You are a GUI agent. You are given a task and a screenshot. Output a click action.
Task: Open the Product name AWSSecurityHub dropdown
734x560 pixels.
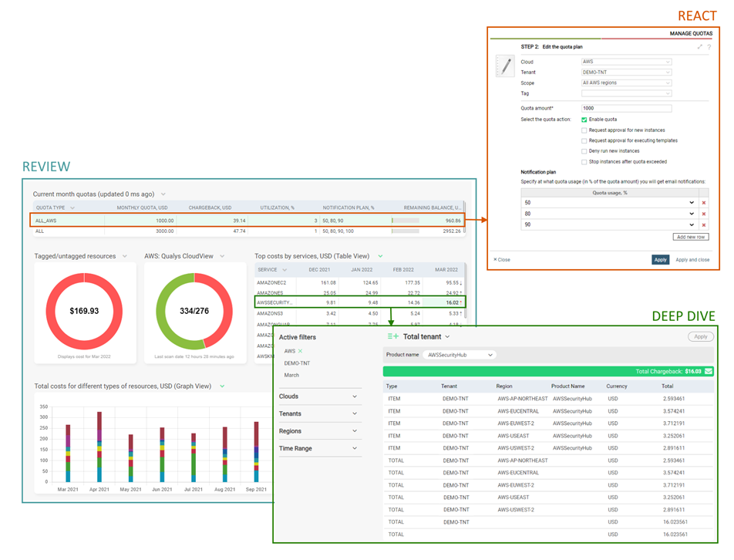(460, 355)
